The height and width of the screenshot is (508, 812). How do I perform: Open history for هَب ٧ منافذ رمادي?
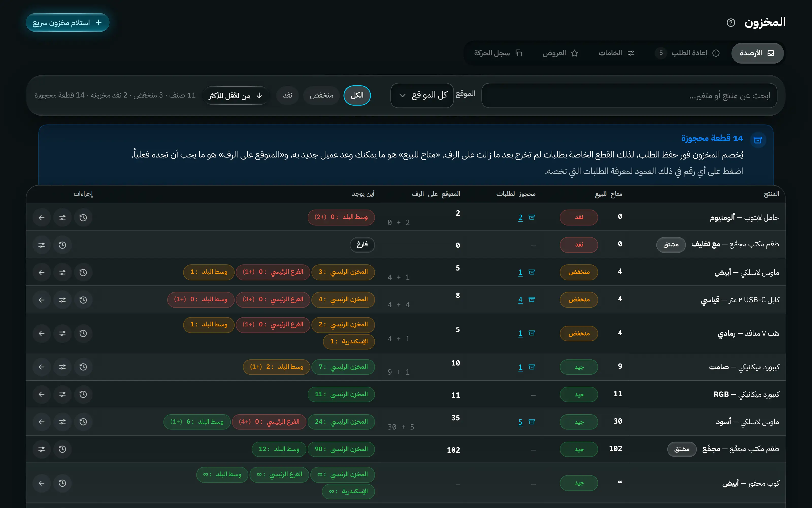[83, 333]
